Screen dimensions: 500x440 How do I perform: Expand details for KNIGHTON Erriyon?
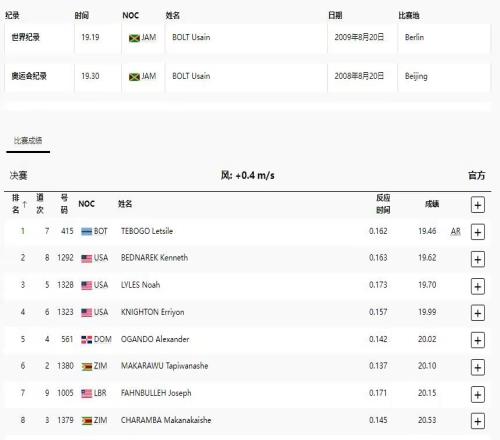(478, 313)
